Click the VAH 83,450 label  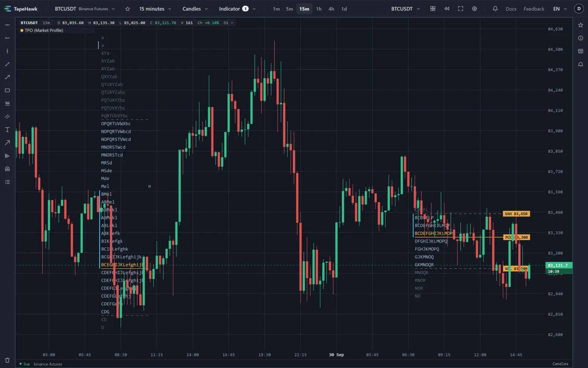pyautogui.click(x=516, y=214)
